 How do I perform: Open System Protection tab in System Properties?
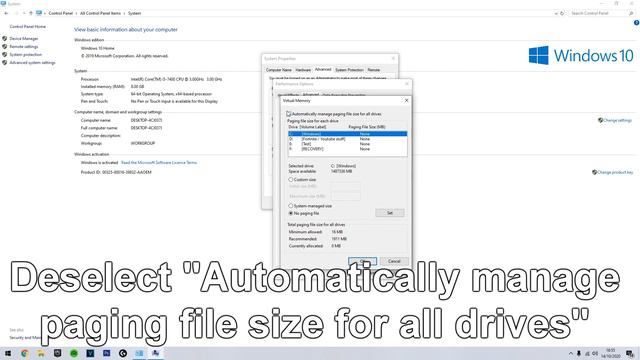[349, 70]
